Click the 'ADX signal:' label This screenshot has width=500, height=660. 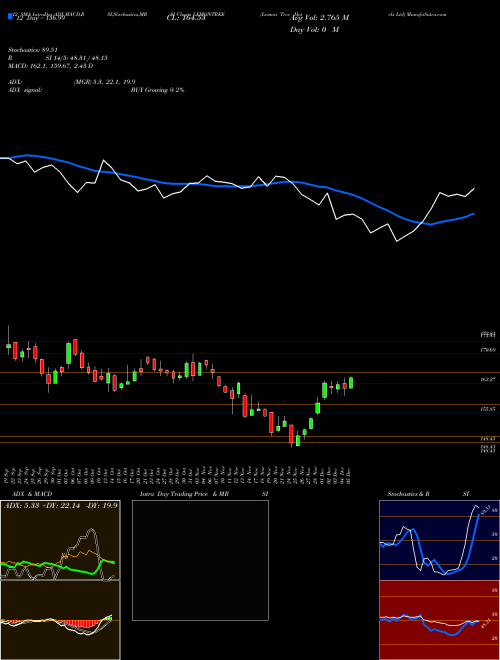coord(25,90)
